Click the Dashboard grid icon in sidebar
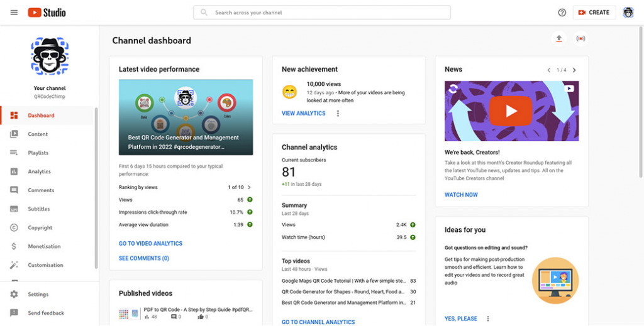 14,115
